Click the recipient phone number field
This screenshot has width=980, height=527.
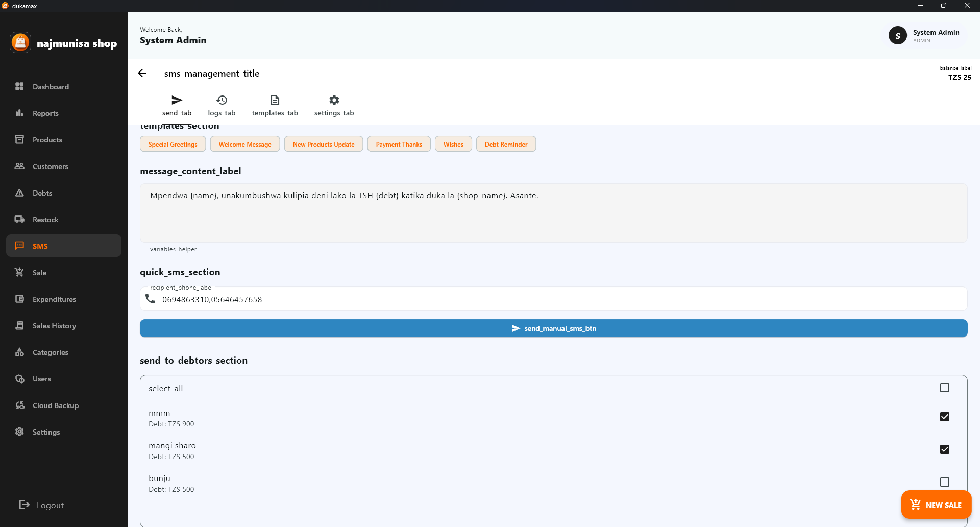point(554,299)
